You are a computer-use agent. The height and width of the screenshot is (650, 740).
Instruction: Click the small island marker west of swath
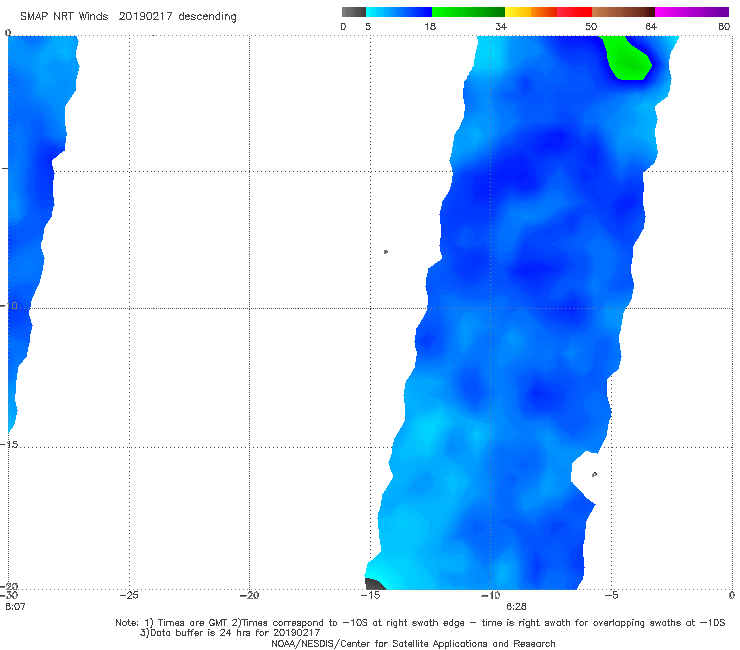(x=386, y=252)
